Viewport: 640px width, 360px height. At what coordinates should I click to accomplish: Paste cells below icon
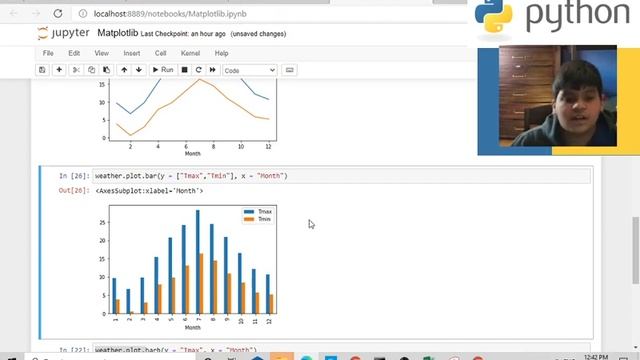(x=106, y=70)
